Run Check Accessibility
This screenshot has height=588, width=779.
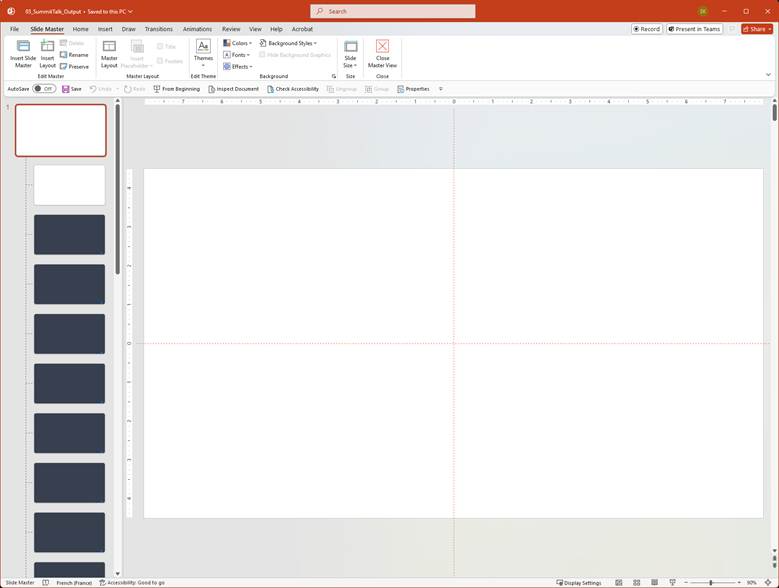coord(293,89)
